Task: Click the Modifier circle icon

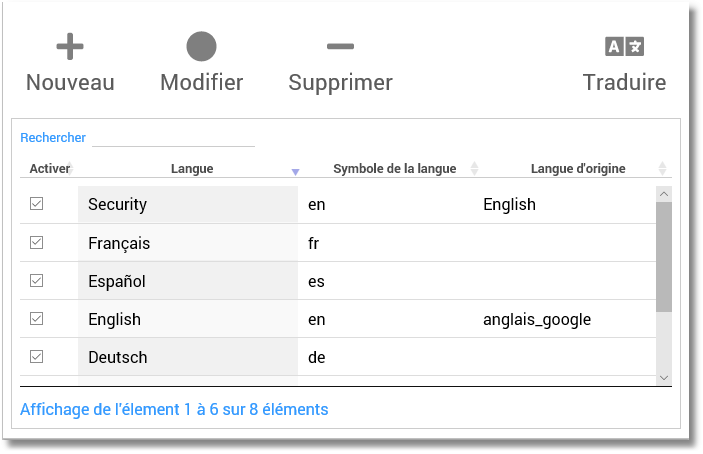Action: click(x=201, y=46)
